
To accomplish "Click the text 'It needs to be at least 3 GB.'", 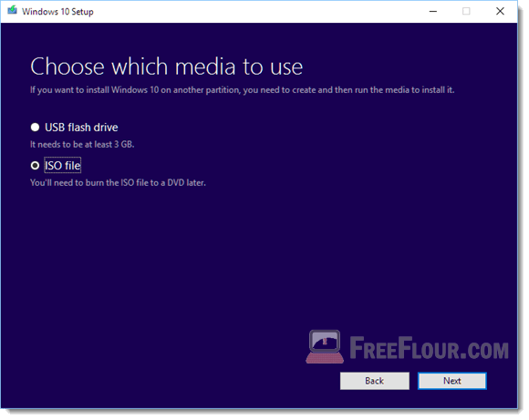I will click(x=82, y=145).
